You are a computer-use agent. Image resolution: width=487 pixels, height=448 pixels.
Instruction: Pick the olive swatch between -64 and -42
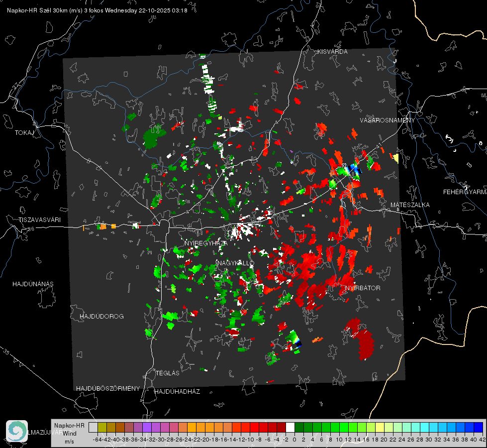102,427
